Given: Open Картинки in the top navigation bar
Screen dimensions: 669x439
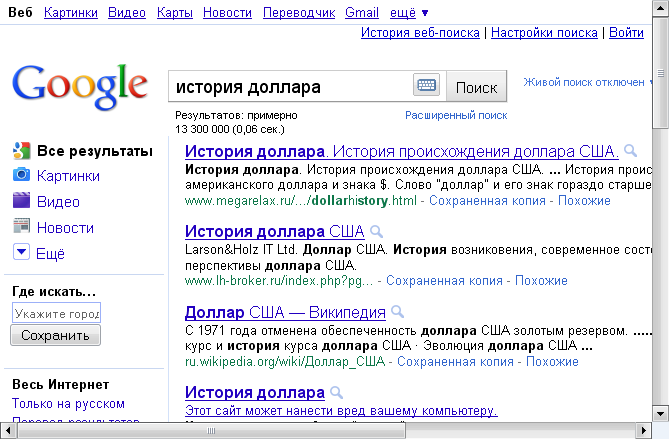Looking at the screenshot, I should (71, 13).
